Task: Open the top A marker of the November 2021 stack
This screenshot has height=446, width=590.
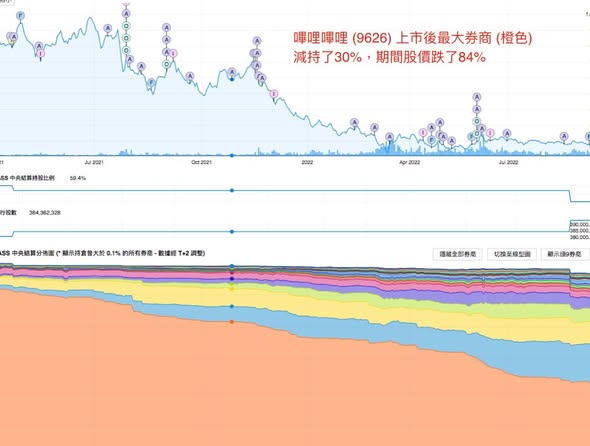Action: point(257,41)
